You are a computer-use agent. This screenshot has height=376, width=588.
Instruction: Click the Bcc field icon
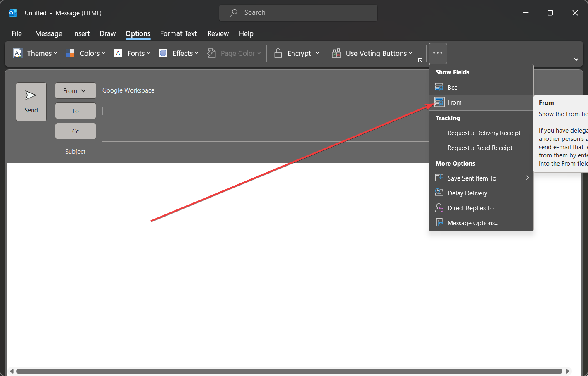click(439, 87)
